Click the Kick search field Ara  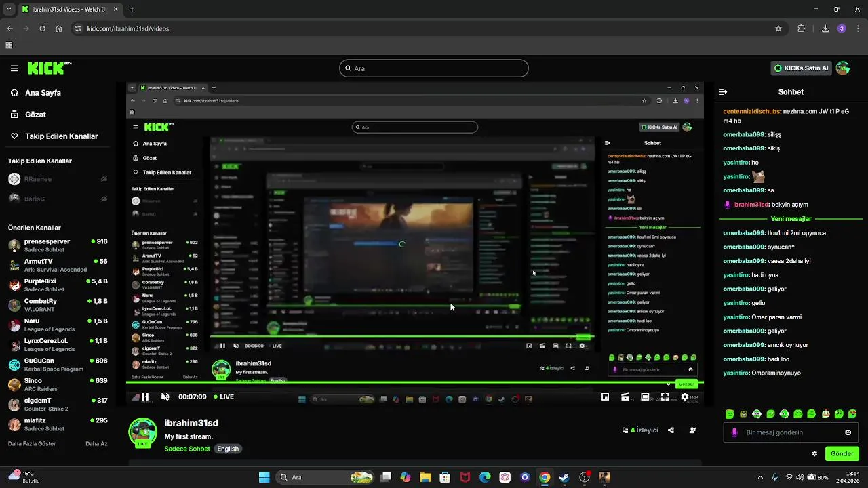coord(433,68)
